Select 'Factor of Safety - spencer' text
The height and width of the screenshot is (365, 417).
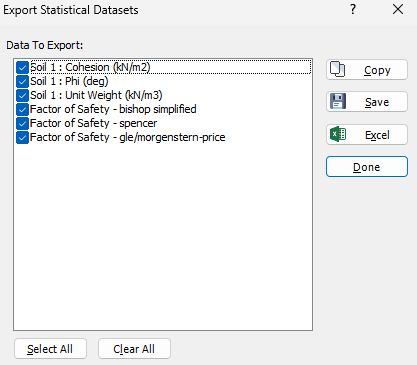pos(93,123)
